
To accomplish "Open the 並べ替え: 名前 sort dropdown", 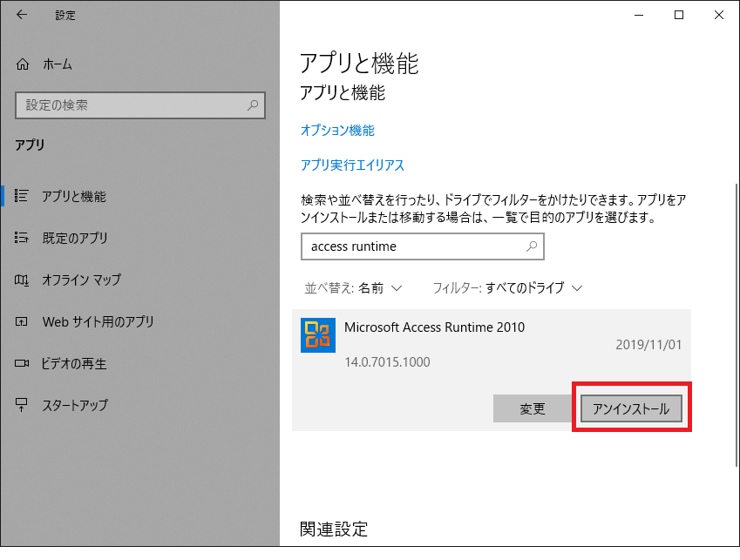I will click(x=353, y=287).
